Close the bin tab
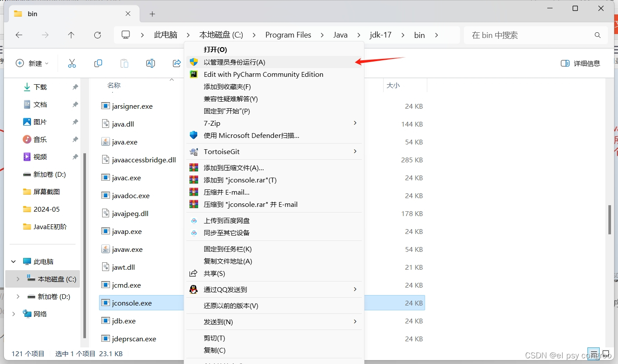The height and width of the screenshot is (364, 618). [x=128, y=14]
